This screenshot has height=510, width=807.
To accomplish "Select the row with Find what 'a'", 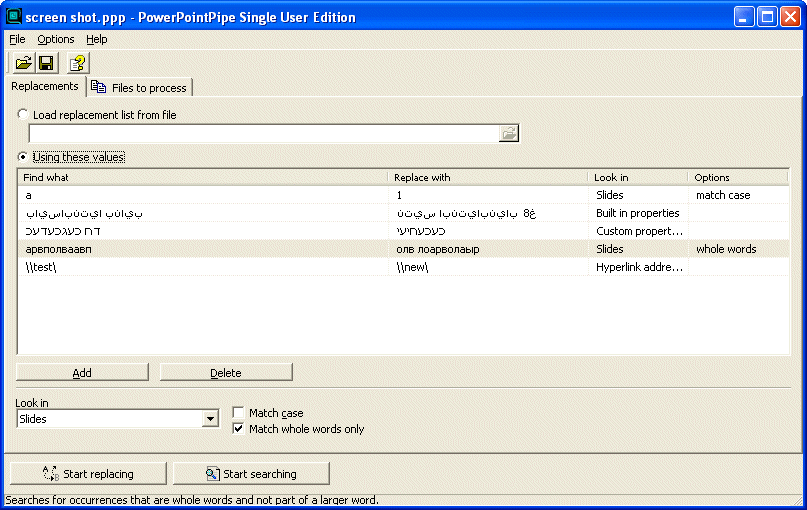I will 404,195.
